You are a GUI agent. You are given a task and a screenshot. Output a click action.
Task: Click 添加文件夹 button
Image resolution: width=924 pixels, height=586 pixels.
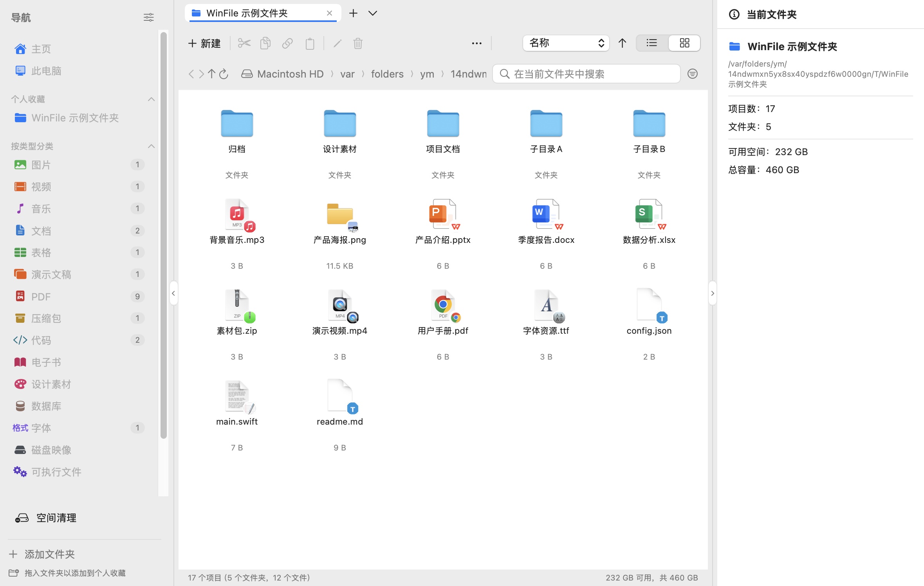[42, 554]
